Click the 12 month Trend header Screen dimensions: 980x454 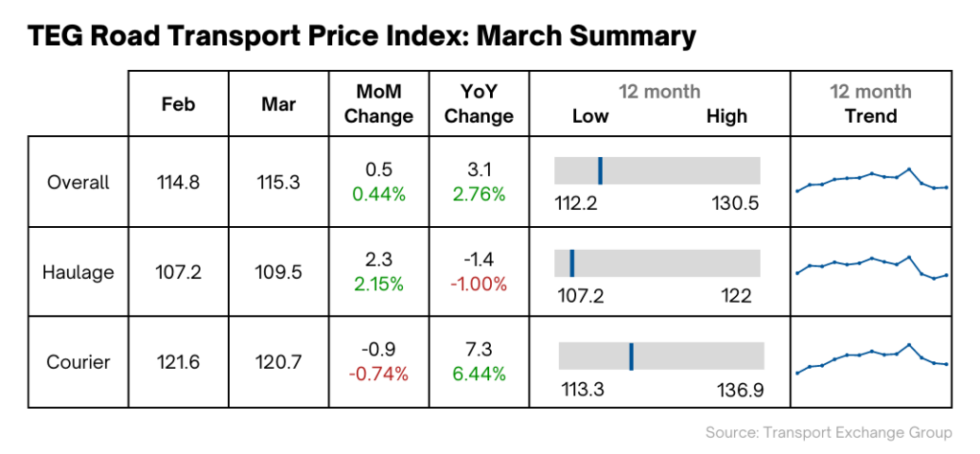click(871, 103)
